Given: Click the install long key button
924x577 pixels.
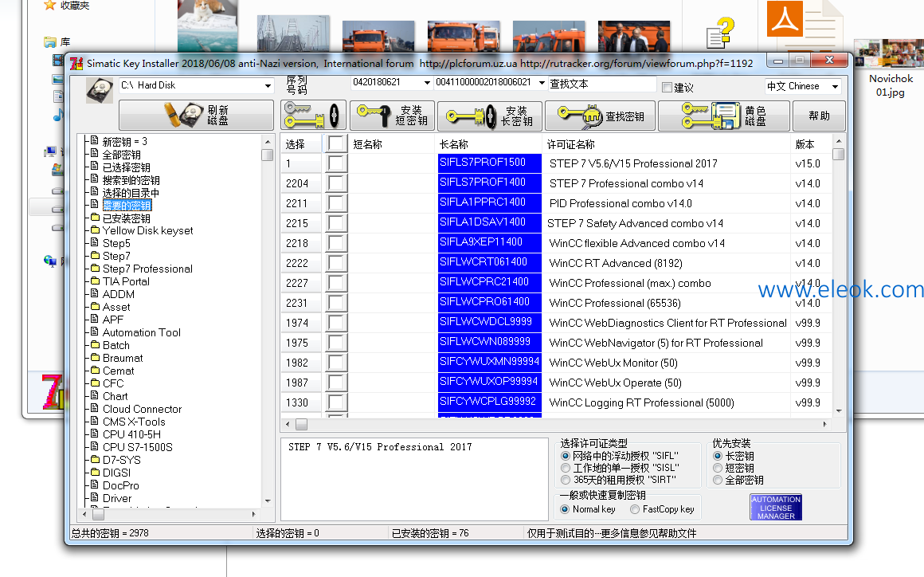Looking at the screenshot, I should pos(490,116).
